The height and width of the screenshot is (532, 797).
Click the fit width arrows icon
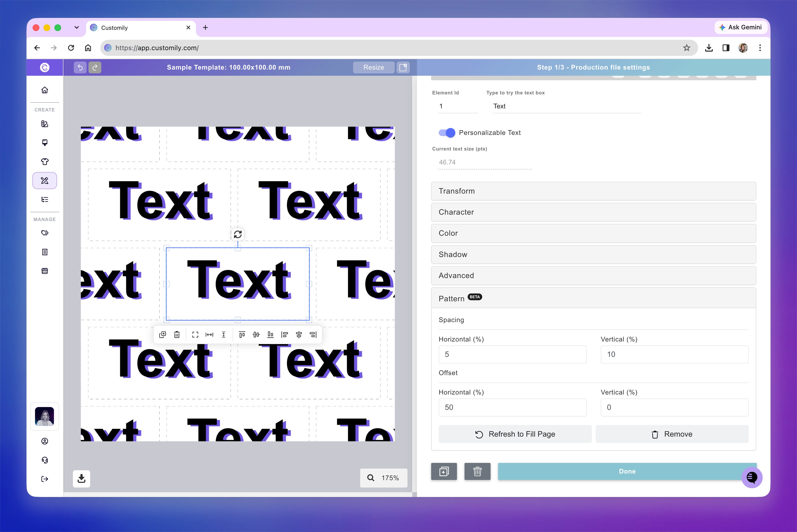[x=209, y=335]
